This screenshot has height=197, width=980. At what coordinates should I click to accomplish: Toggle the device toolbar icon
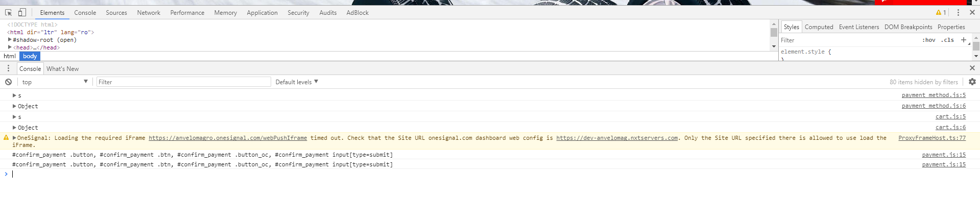22,12
